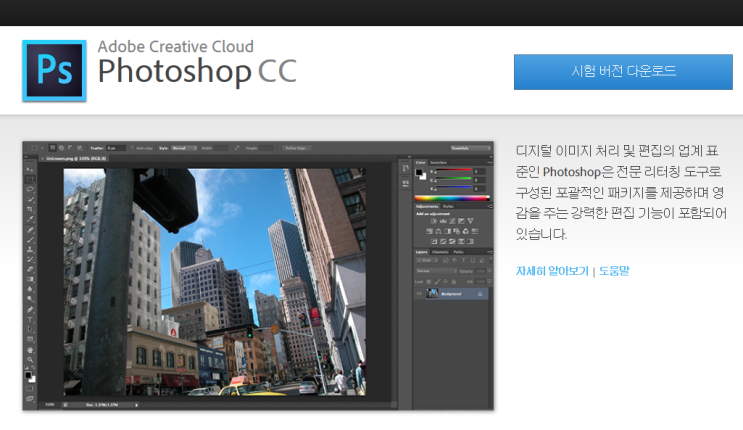The image size is (743, 430).
Task: Switch to the Styles tab
Action: pyautogui.click(x=448, y=206)
